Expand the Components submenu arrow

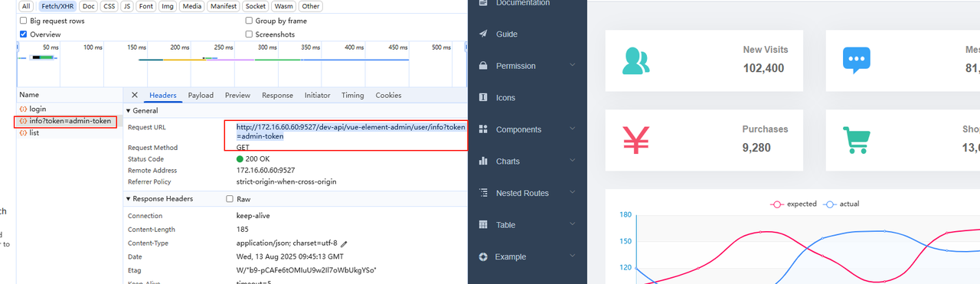[573, 129]
